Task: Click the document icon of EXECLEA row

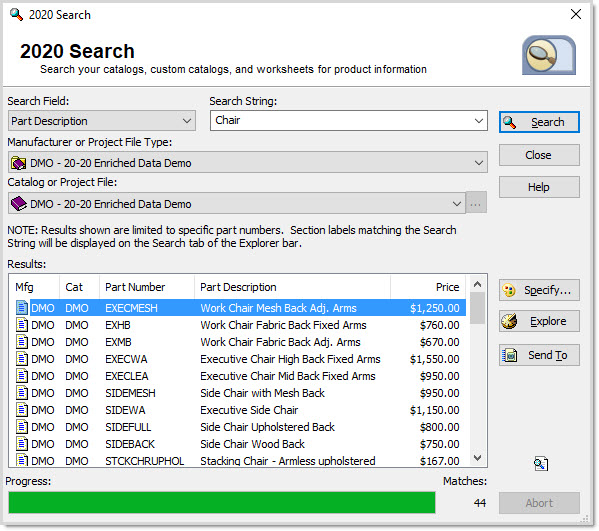Action: 22,376
